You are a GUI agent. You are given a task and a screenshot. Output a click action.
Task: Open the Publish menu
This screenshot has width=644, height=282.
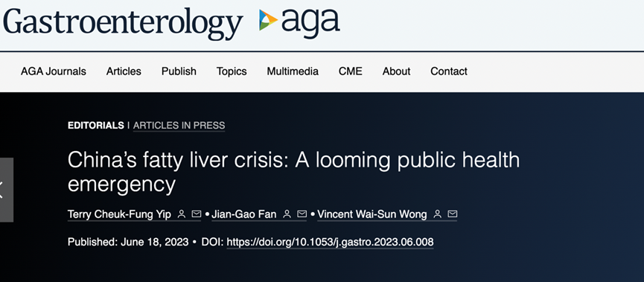[x=179, y=71]
